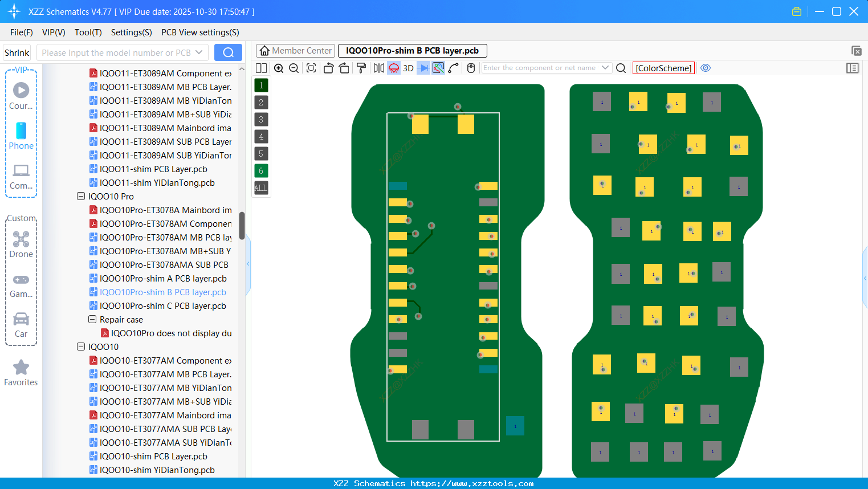Click the rotate counterclockwise icon
868x489 pixels.
pyautogui.click(x=328, y=68)
